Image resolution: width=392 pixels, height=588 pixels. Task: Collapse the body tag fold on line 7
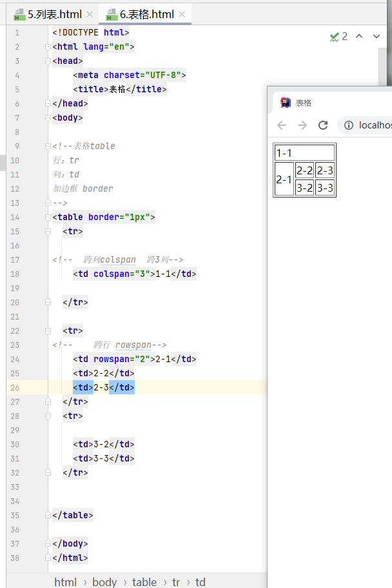coord(48,117)
